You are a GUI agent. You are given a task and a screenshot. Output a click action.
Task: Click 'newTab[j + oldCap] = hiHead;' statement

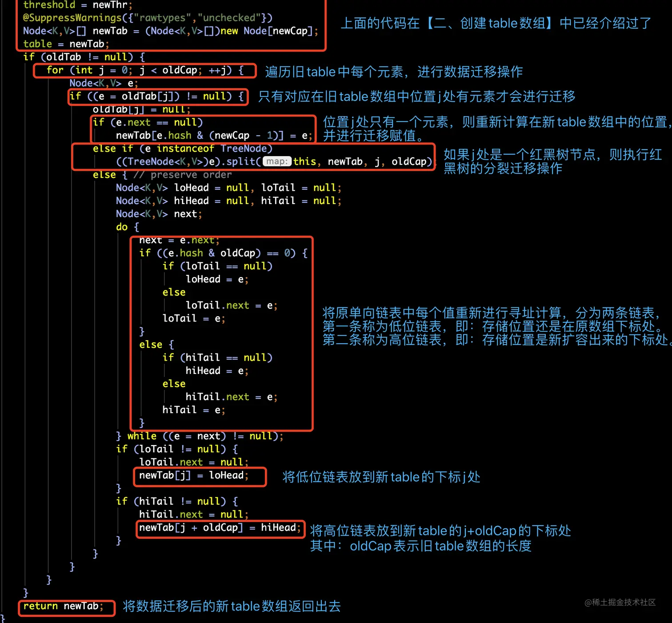click(220, 528)
